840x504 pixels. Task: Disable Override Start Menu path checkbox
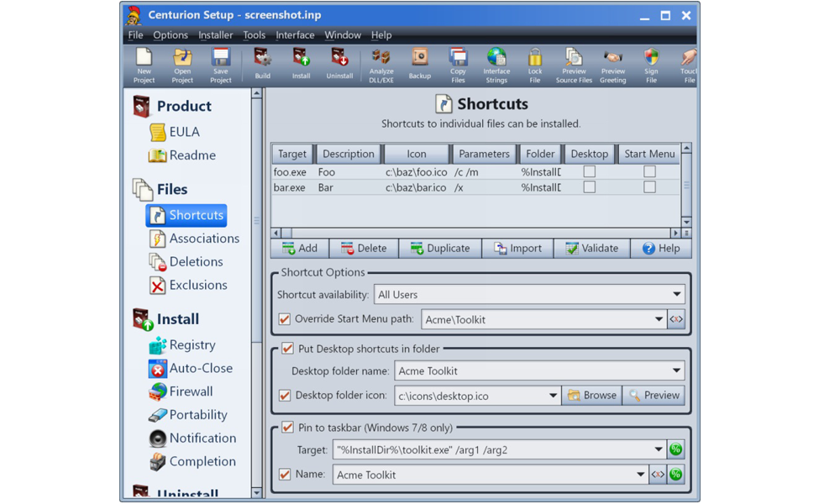coord(285,319)
